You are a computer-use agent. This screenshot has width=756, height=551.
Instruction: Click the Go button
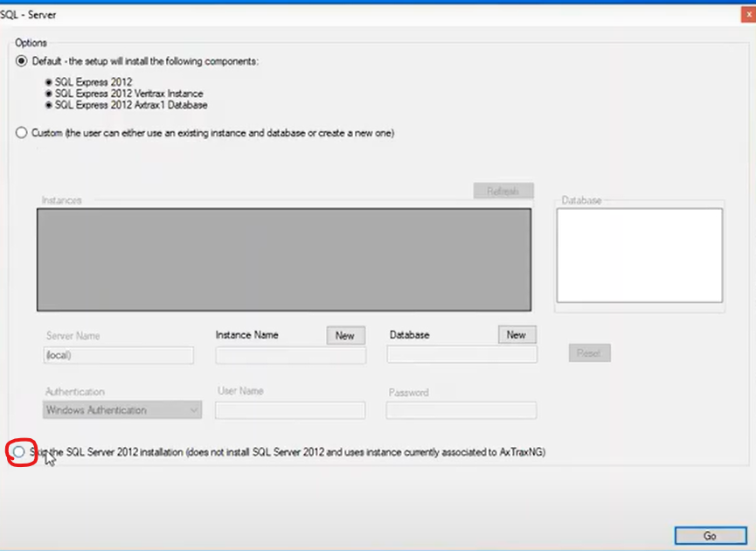(711, 535)
